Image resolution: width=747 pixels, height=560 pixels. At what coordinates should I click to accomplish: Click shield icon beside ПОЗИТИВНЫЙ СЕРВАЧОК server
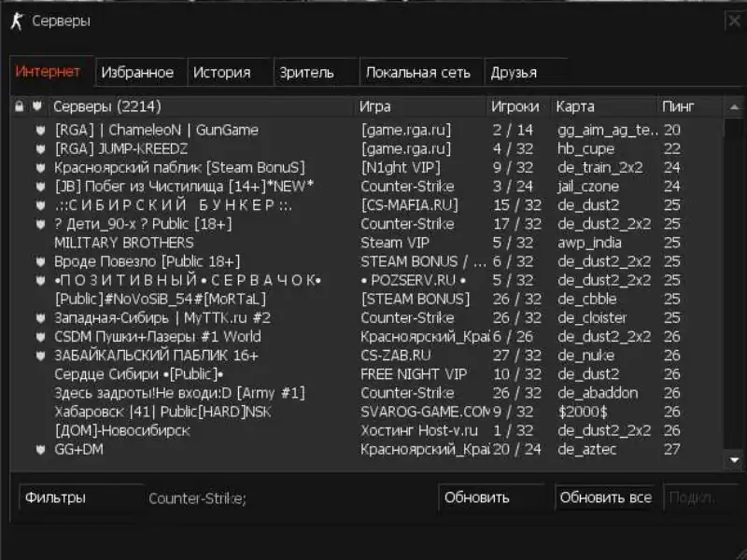[x=40, y=281]
